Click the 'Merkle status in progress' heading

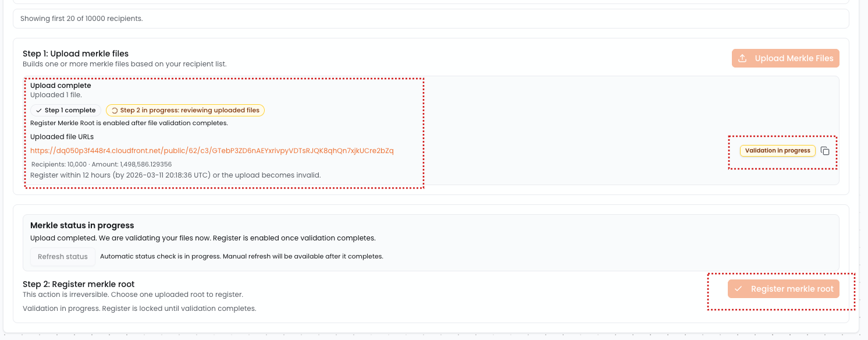(x=82, y=225)
